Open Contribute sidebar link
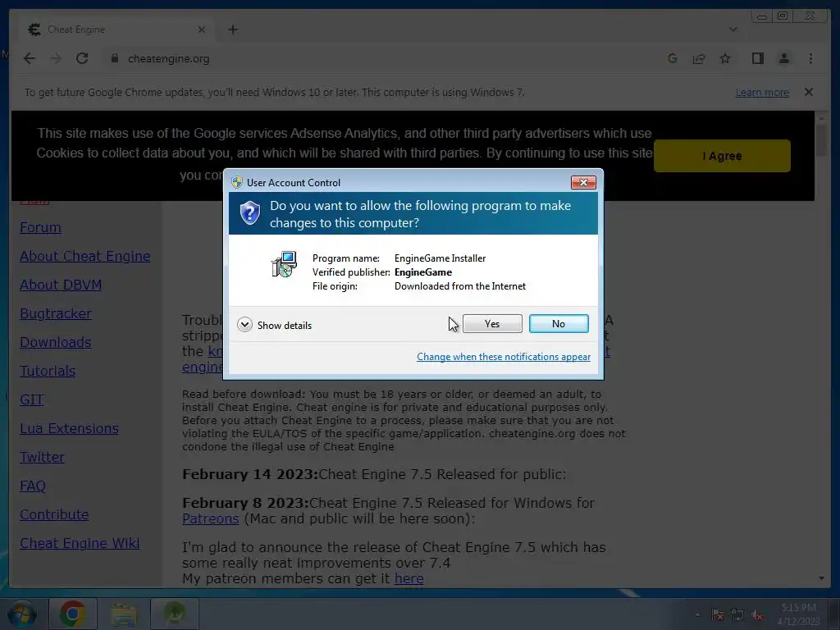The image size is (840, 630). (x=54, y=514)
